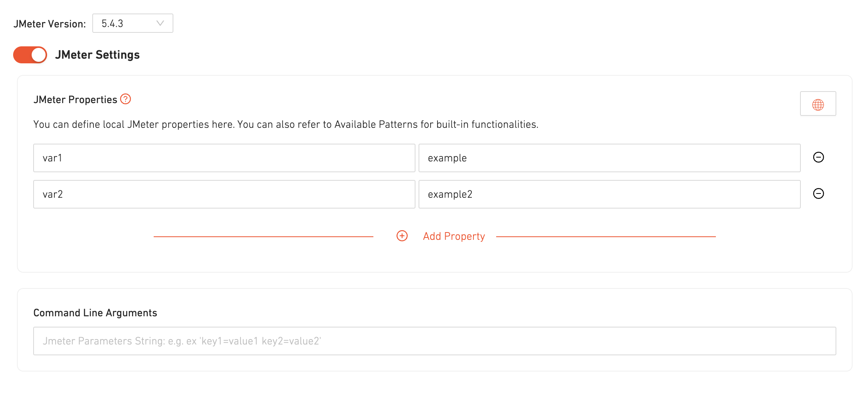The image size is (868, 397).
Task: Click the 'JMeter Version:' label
Action: pyautogui.click(x=50, y=24)
